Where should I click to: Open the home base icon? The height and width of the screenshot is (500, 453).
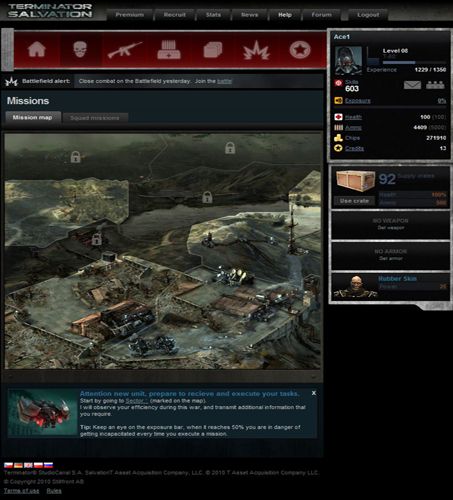click(x=37, y=50)
